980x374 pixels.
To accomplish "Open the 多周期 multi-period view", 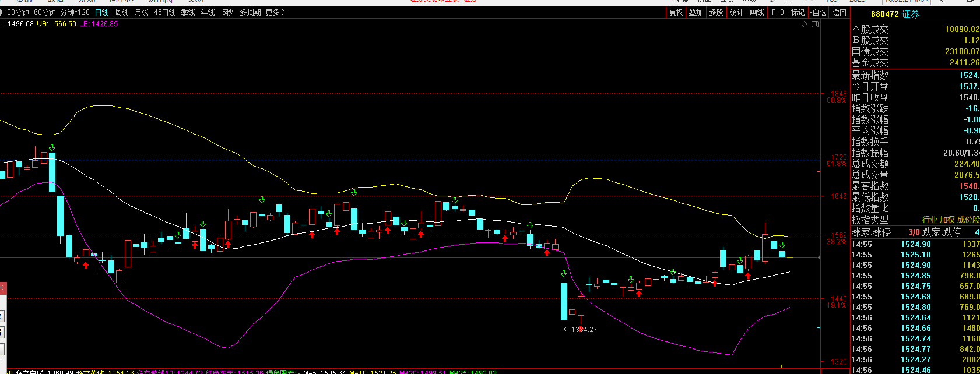I will click(250, 12).
